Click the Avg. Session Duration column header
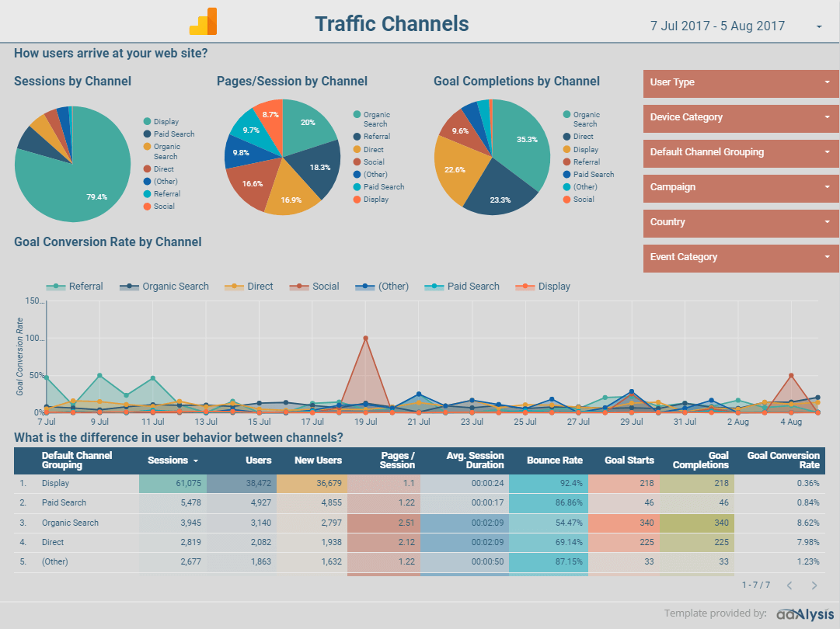 [475, 460]
